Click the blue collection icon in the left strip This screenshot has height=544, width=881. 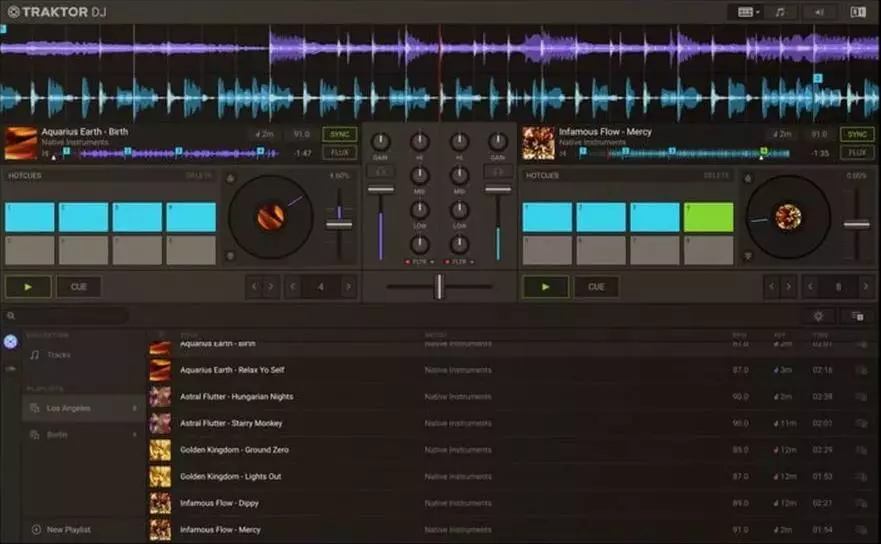(11, 342)
